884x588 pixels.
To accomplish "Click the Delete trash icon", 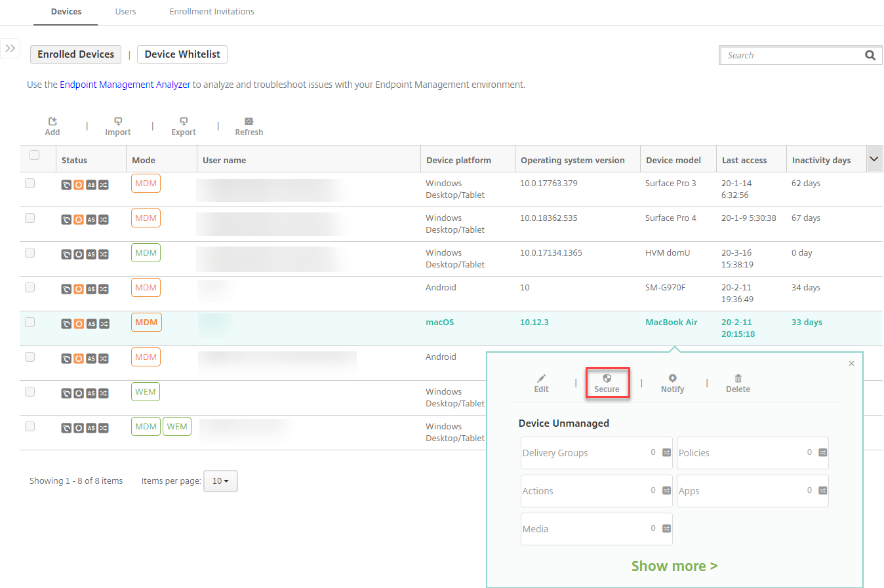I will click(738, 379).
